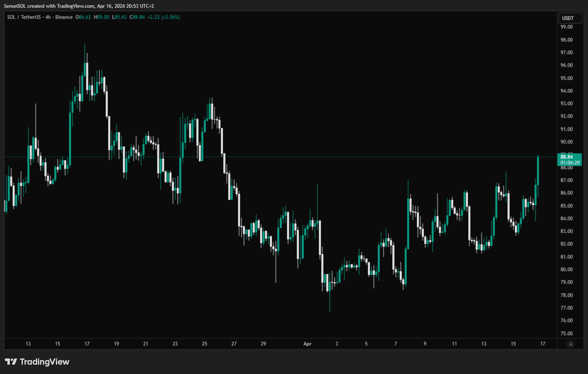Click the 21 date label on the time axis
This screenshot has width=588, height=374.
pyautogui.click(x=146, y=344)
